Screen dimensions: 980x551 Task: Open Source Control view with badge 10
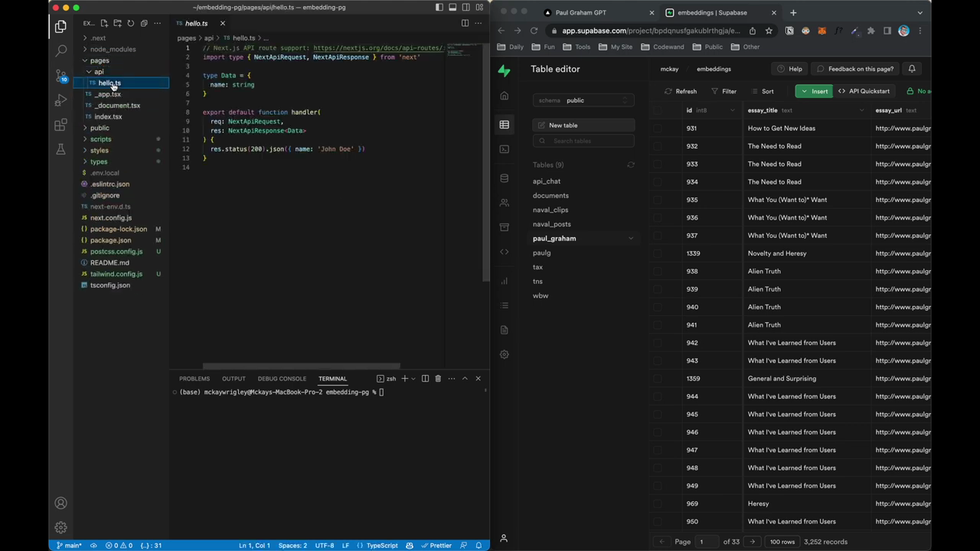[x=60, y=76]
